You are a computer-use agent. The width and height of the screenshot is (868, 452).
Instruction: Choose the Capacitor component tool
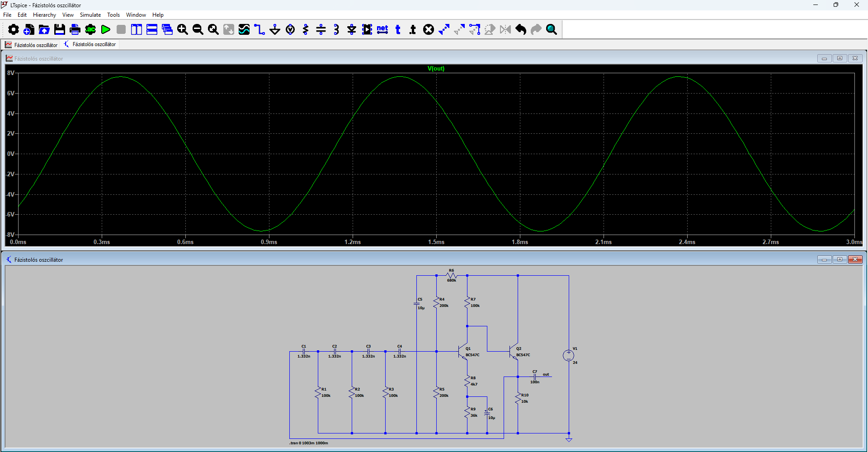[321, 30]
